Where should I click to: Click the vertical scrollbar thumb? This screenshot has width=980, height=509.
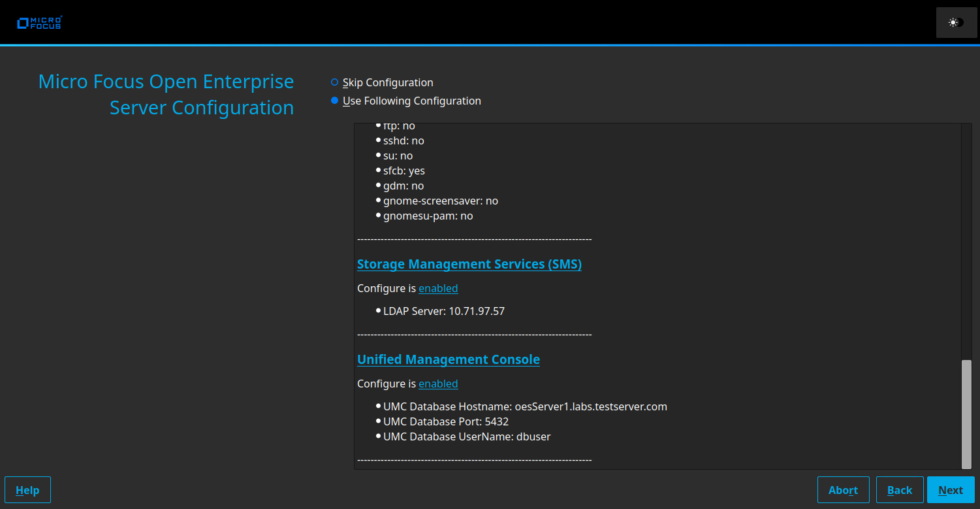click(x=966, y=413)
